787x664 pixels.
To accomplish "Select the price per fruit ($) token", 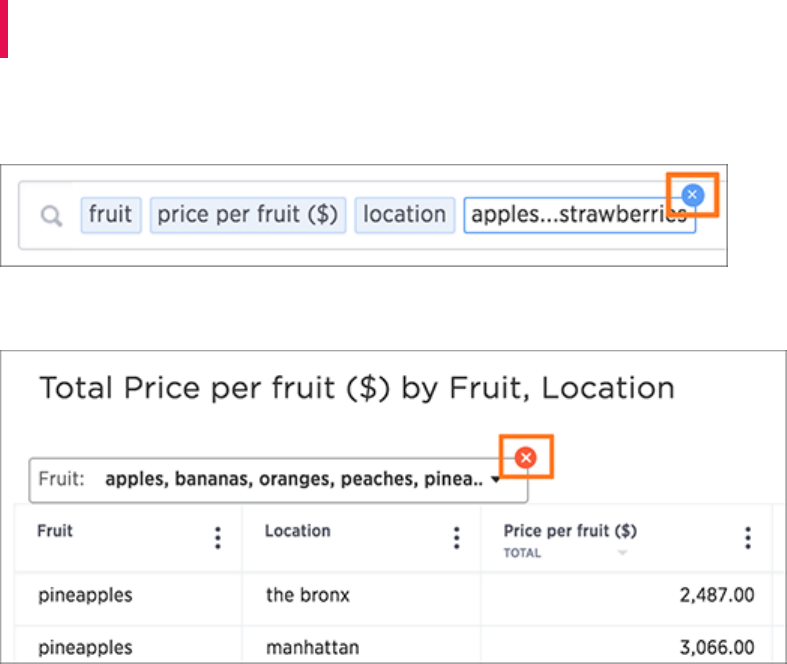I will [x=247, y=215].
